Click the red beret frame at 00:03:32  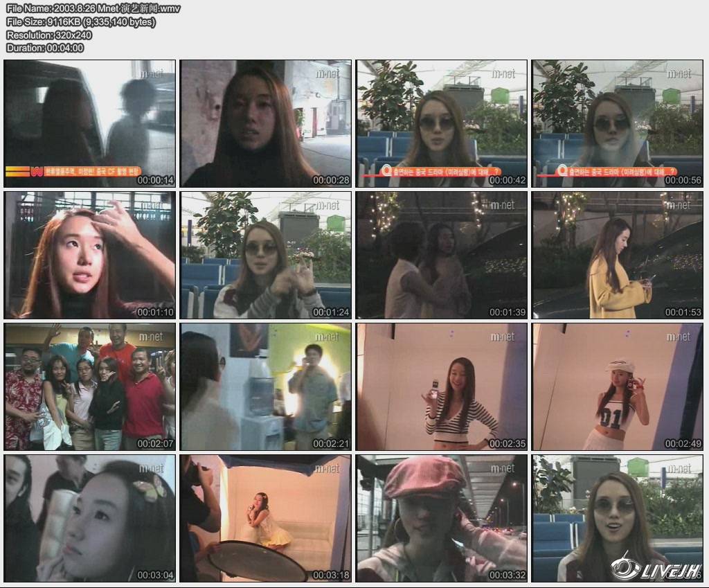tap(442, 518)
